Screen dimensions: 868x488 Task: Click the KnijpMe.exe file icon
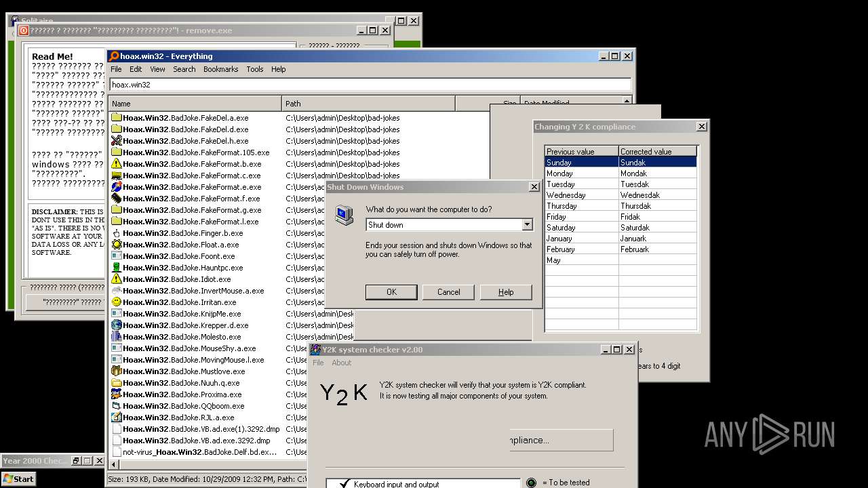tap(116, 314)
